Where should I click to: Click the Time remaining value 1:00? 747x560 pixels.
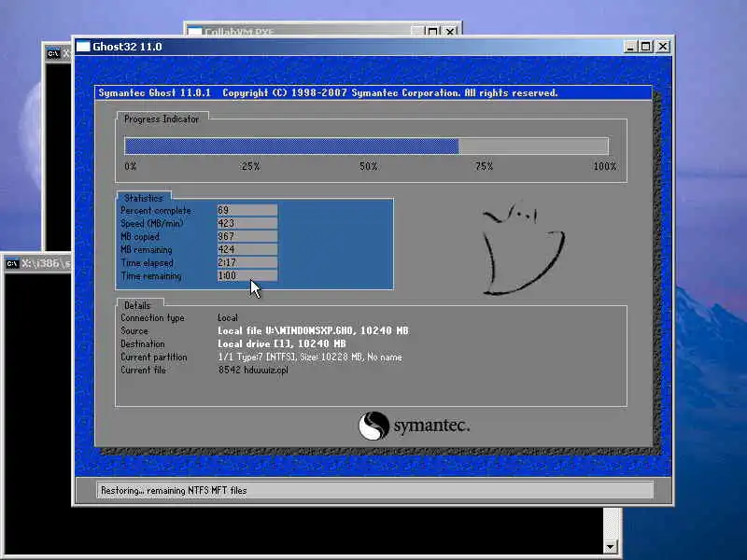[x=247, y=275]
